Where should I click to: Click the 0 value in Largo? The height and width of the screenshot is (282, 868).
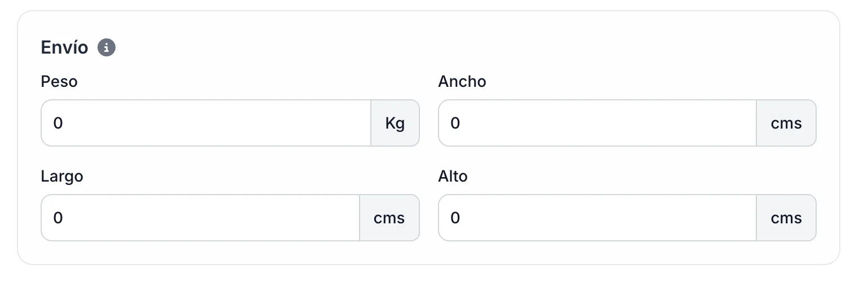pos(58,218)
